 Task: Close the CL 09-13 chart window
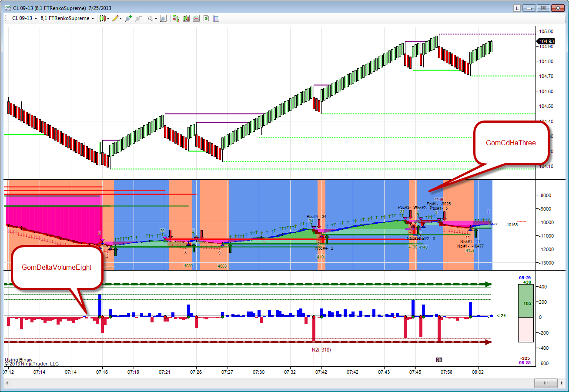tap(558, 8)
